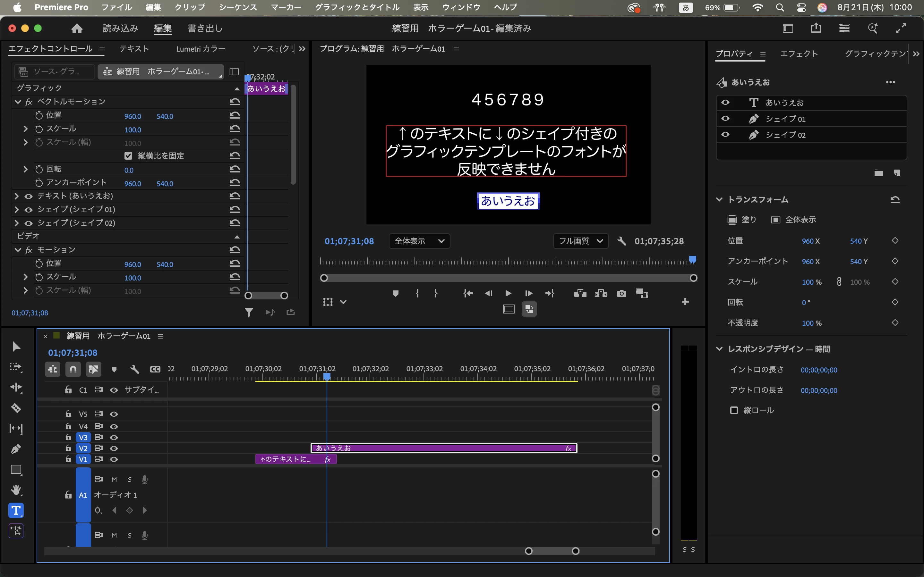
Task: Select the Razor tool in toolbar
Action: point(16,408)
